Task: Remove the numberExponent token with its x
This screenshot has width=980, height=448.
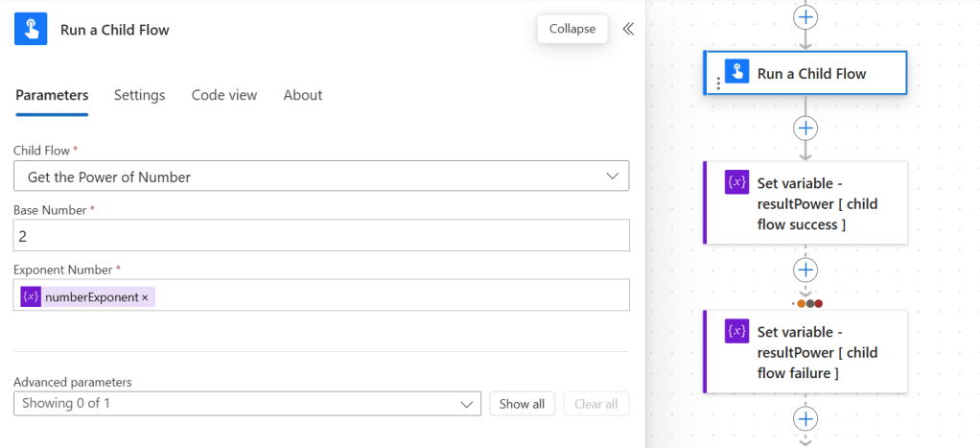Action: [x=145, y=297]
